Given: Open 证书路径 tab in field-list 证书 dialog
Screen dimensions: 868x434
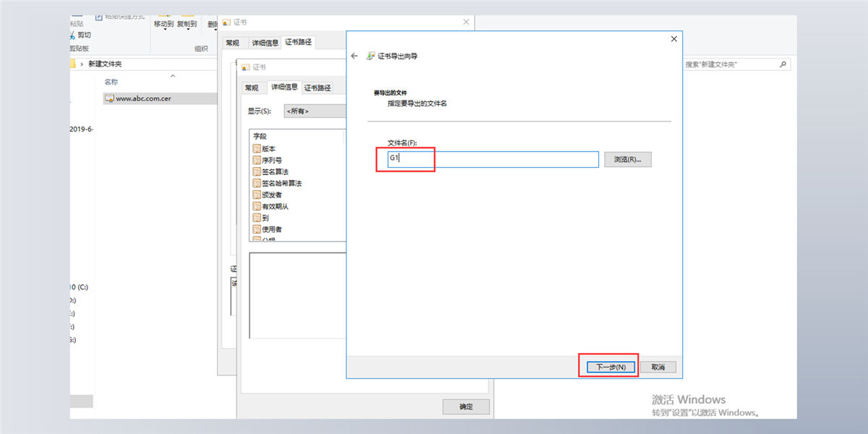Looking at the screenshot, I should pyautogui.click(x=318, y=88).
